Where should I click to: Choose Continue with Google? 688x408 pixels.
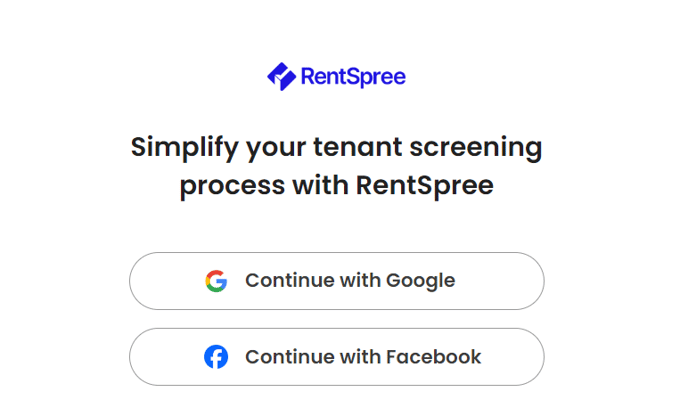(337, 281)
